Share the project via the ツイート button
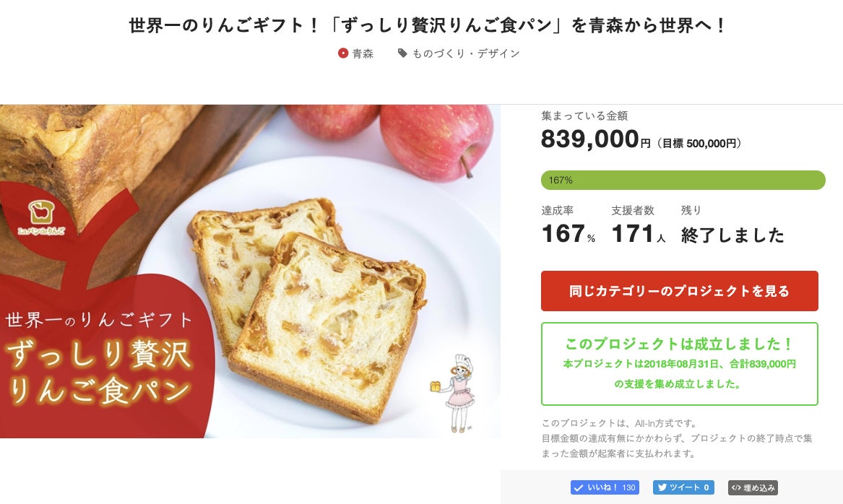Viewport: 843px width, 504px height. (683, 487)
